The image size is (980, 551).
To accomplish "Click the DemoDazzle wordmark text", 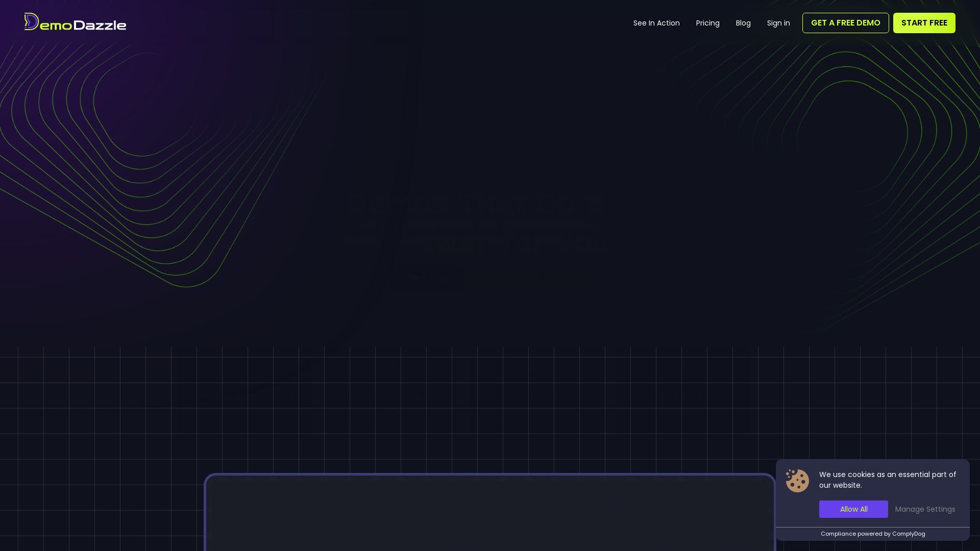I will [83, 25].
